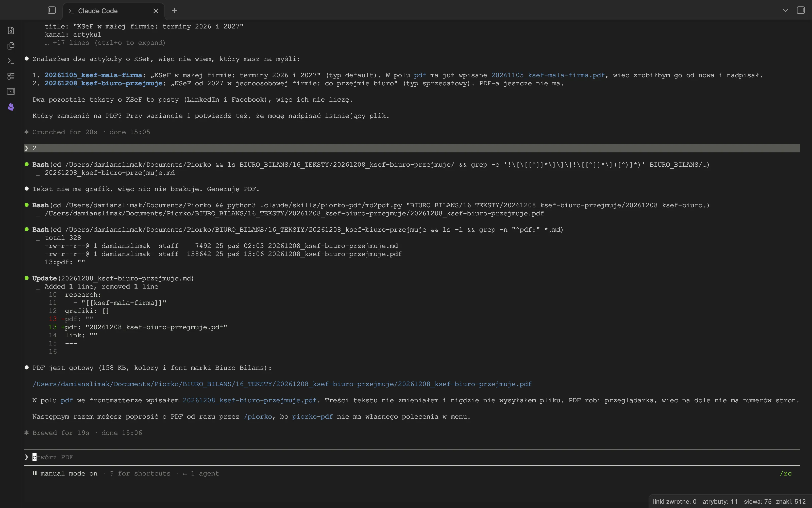Click 'znaki: 512' in status bar
The width and height of the screenshot is (812, 508).
[x=790, y=501]
